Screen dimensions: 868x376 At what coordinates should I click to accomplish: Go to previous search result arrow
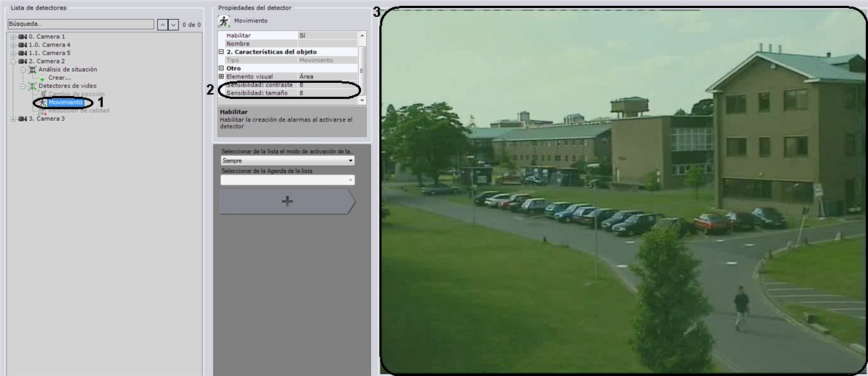pos(162,24)
